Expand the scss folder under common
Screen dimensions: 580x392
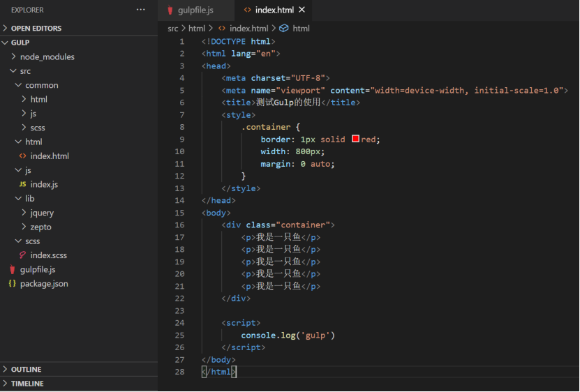[x=79, y=128]
